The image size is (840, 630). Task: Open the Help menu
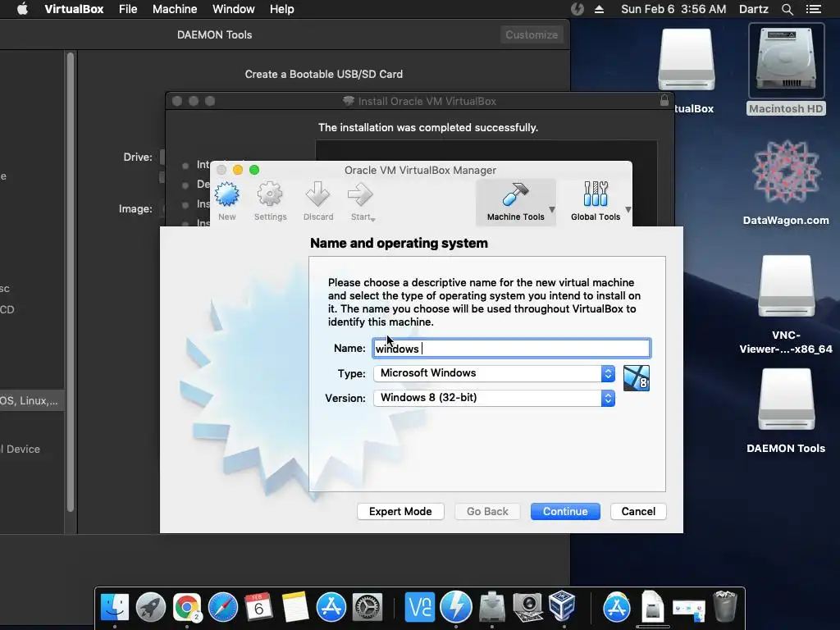pos(282,9)
